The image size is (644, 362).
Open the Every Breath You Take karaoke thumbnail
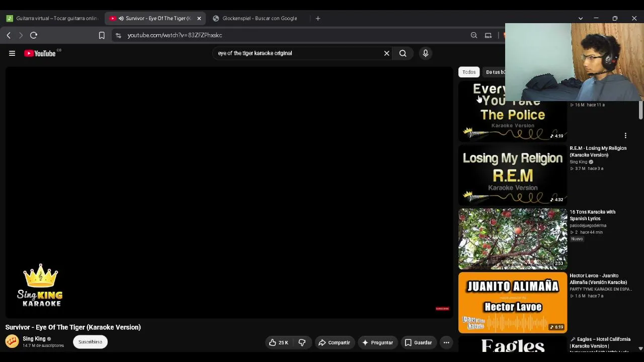(x=513, y=112)
